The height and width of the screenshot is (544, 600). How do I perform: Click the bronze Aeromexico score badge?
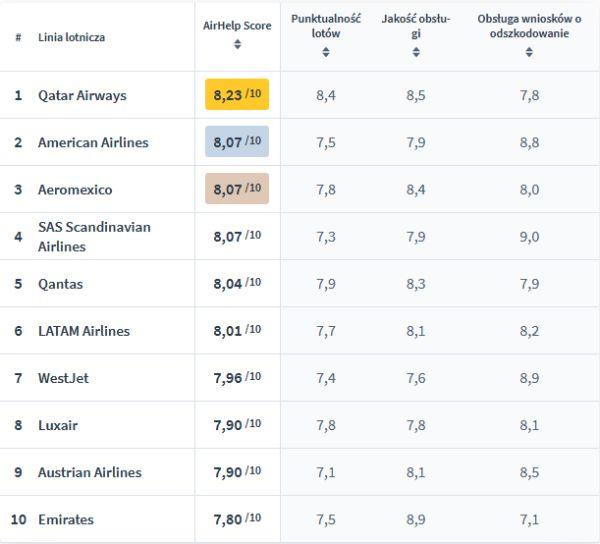coord(237,189)
